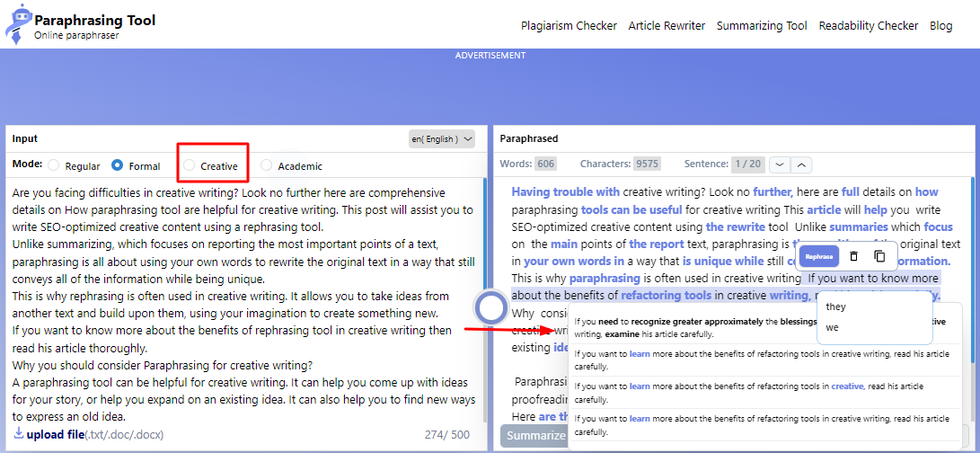The image size is (980, 453).
Task: Copy the selected sentence using copy icon
Action: [x=879, y=256]
